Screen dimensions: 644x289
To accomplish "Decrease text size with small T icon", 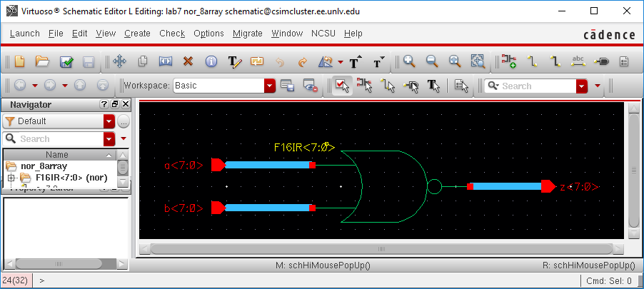I will [378, 62].
